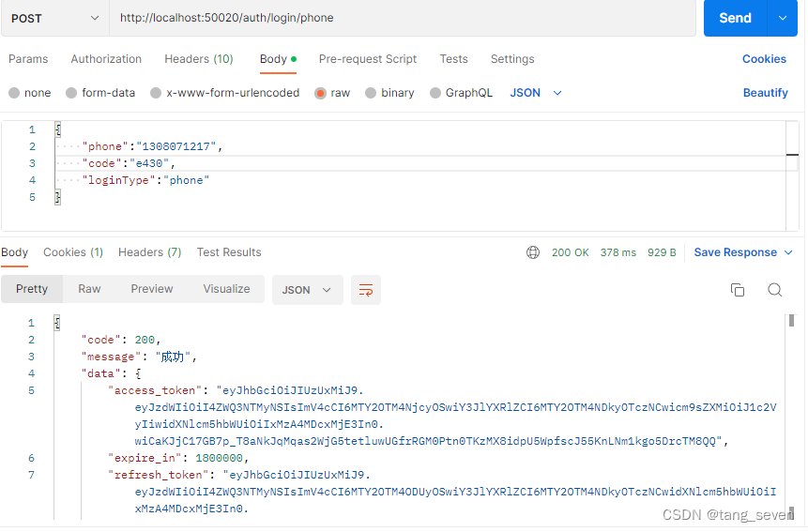Switch to the Authorization tab
808x532 pixels.
(106, 59)
